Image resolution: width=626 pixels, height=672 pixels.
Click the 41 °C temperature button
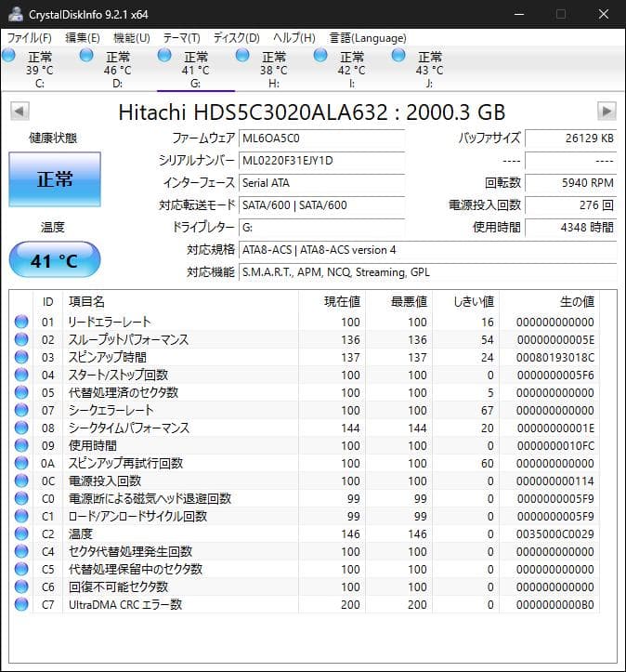pos(55,259)
